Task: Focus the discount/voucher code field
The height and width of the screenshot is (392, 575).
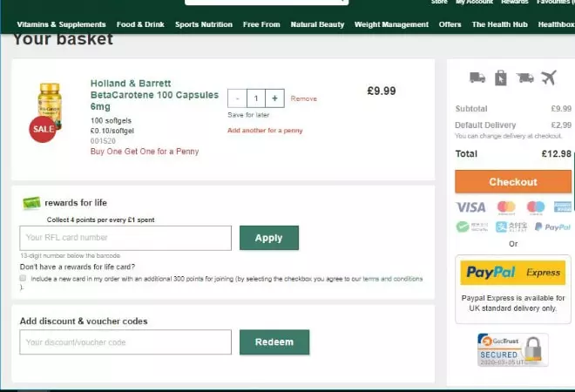Action: pyautogui.click(x=125, y=342)
